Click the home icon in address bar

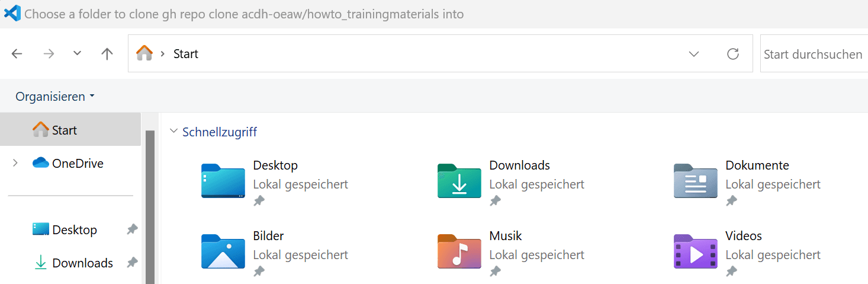[144, 54]
